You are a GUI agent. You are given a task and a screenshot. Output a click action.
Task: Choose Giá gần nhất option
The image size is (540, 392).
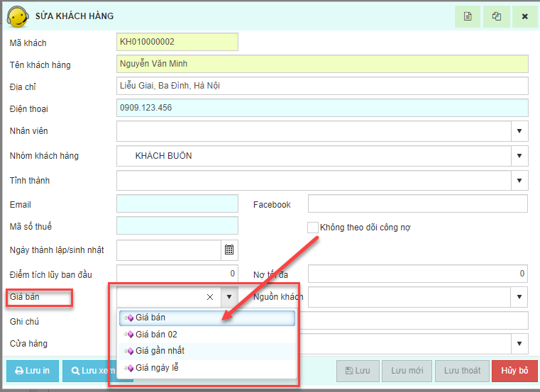pyautogui.click(x=160, y=351)
